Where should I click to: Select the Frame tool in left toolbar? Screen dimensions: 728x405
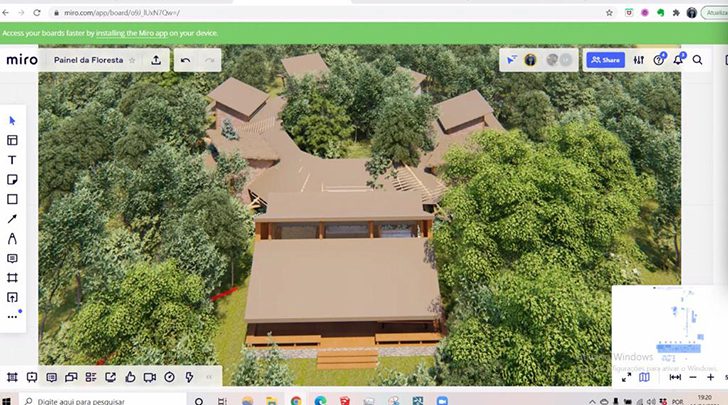(x=13, y=277)
